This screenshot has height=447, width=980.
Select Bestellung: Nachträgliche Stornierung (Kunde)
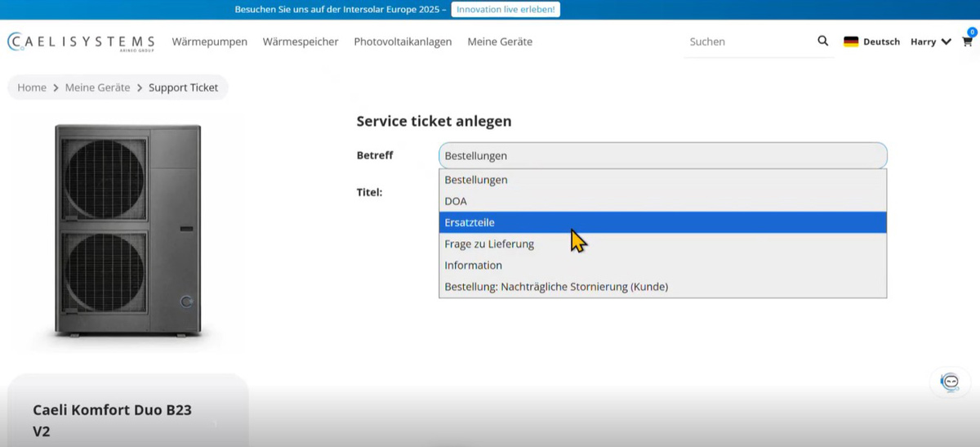(663, 287)
